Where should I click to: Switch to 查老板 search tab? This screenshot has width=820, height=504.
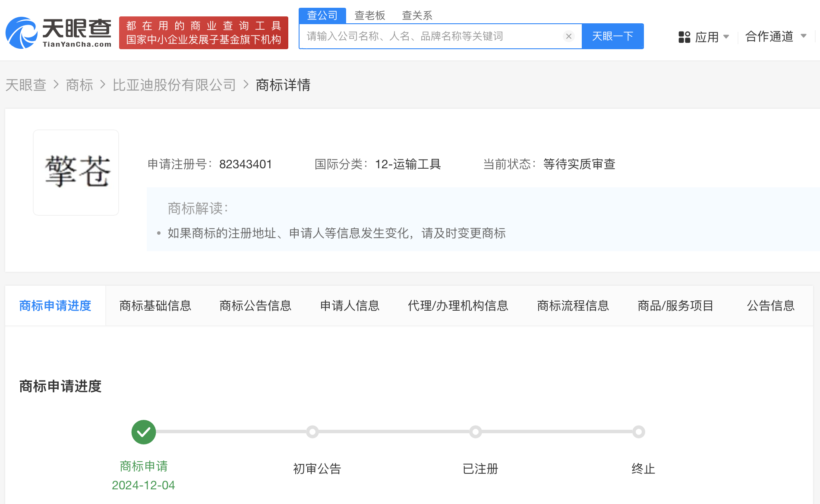click(369, 16)
